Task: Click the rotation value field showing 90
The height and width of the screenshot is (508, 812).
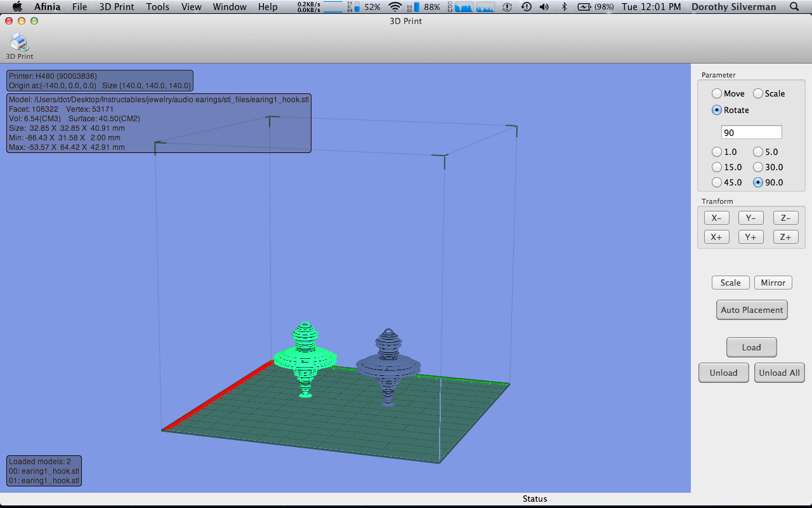Action: click(751, 133)
